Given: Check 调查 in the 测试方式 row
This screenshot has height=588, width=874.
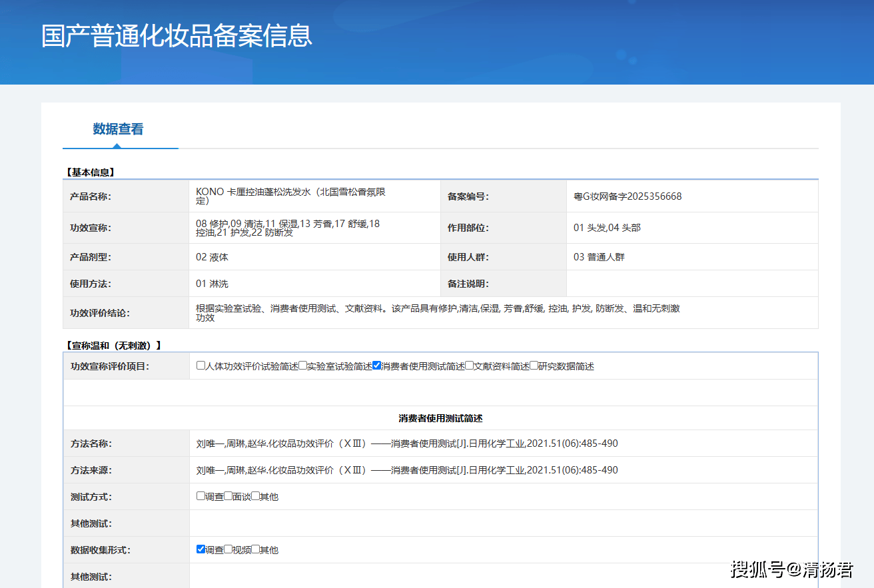Looking at the screenshot, I should click(201, 496).
